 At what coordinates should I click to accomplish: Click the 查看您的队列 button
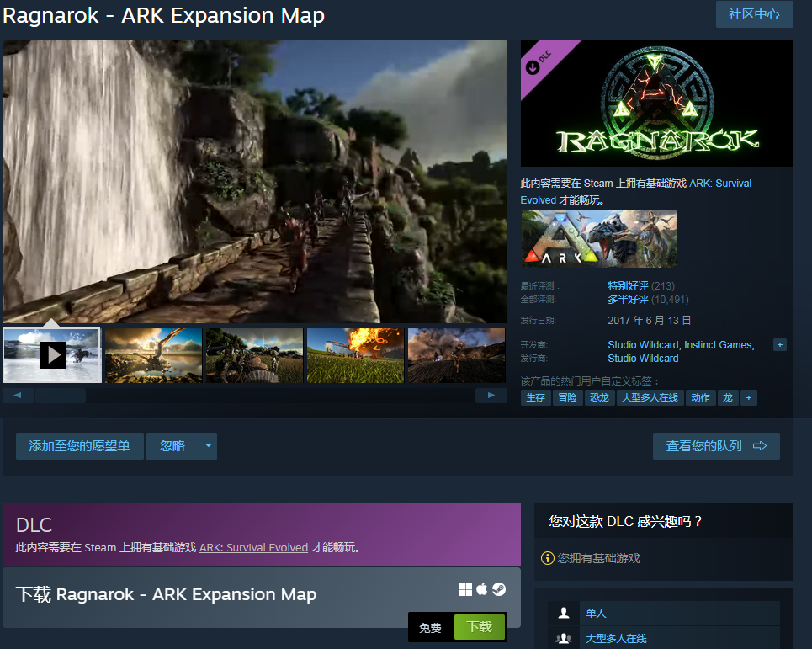click(716, 446)
